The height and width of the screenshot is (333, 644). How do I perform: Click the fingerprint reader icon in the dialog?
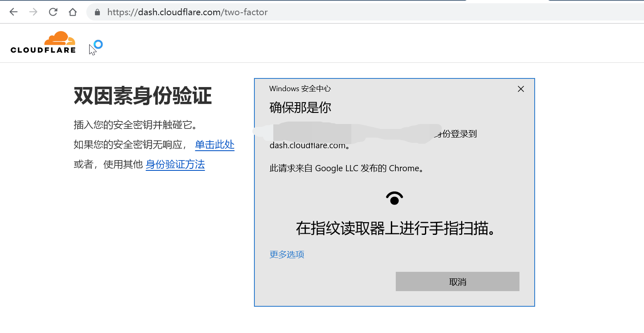click(x=395, y=198)
